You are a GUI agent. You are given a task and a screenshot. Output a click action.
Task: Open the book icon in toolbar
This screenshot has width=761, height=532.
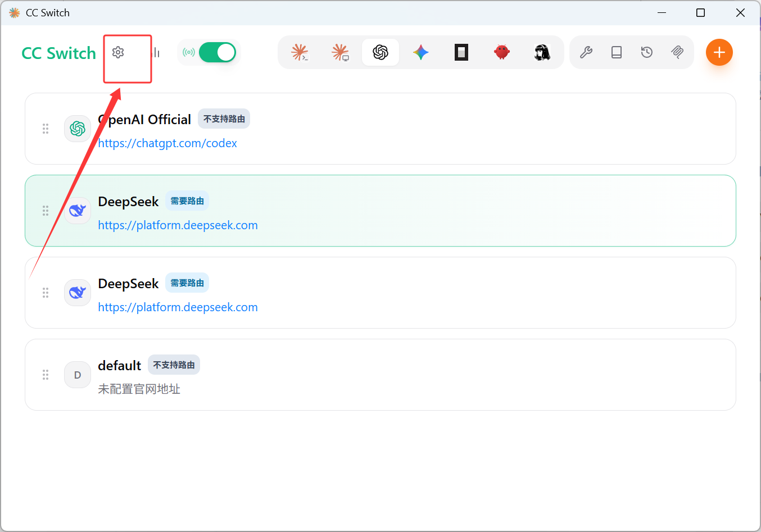pos(617,52)
